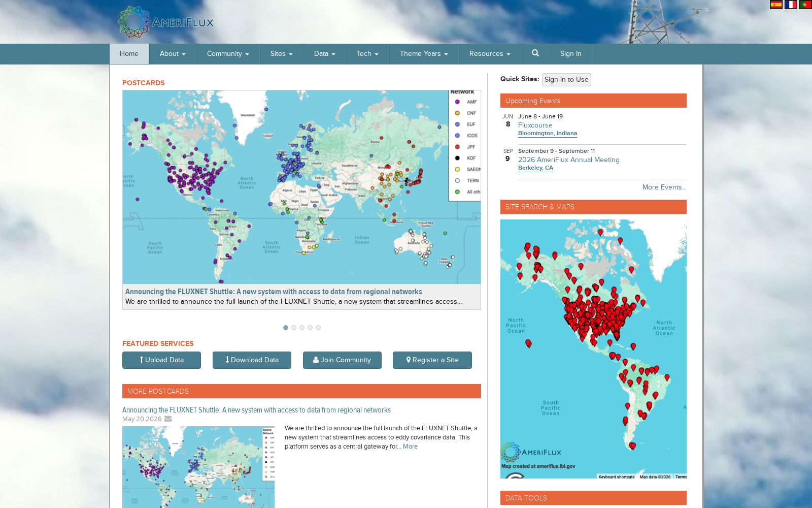Open the Data dropdown
The height and width of the screenshot is (508, 812).
click(325, 54)
